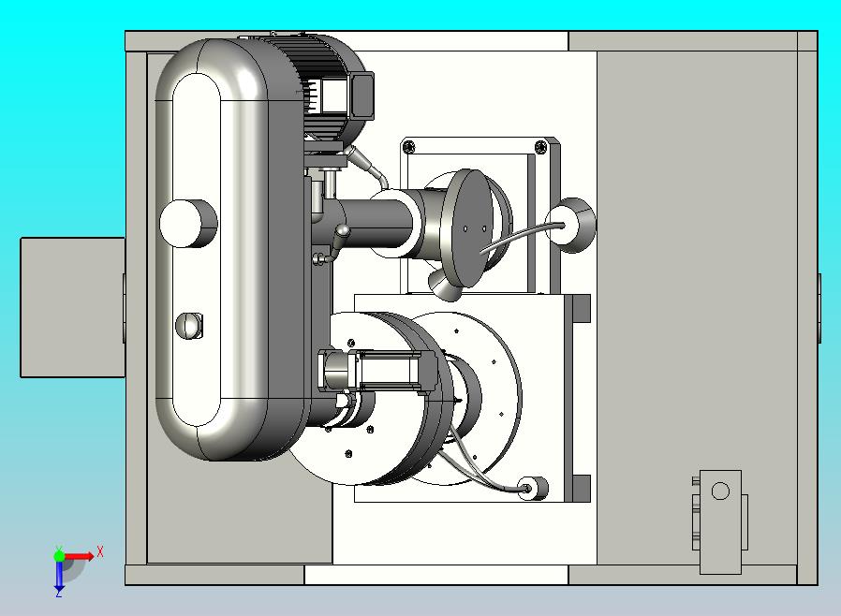Image resolution: width=841 pixels, height=616 pixels.
Task: Click the blue Z axis arrow of the triad
Action: point(59,576)
